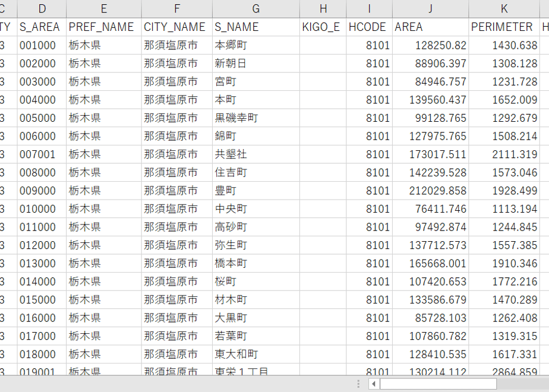
Task: Select PERIMETER value 1617.331
Action: point(504,355)
